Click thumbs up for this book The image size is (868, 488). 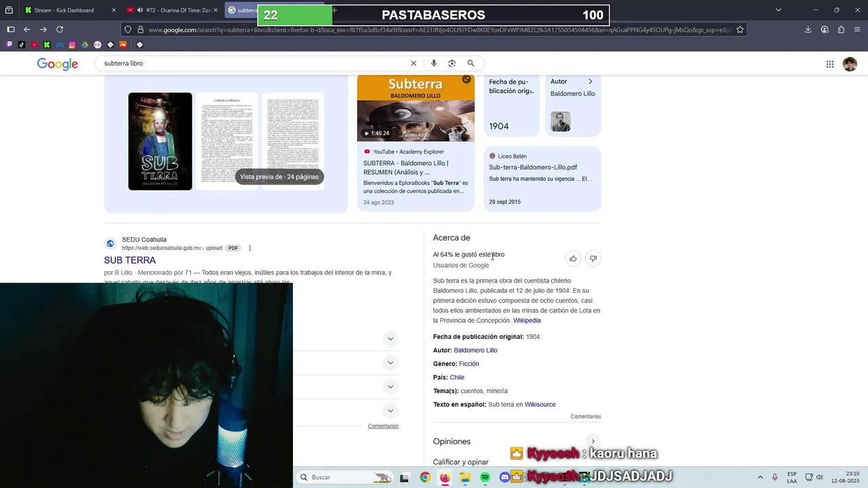pos(573,258)
